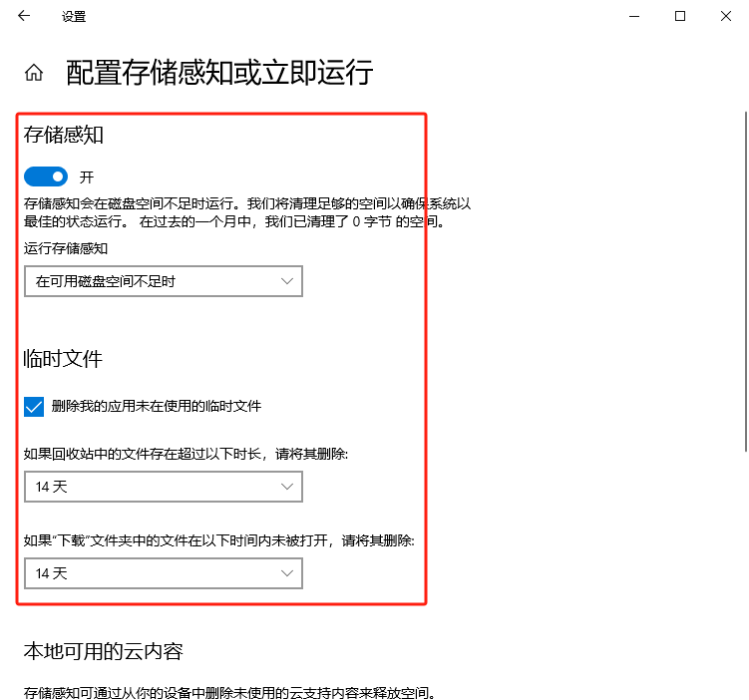Screen dimensions: 749x700
Task: Click the 本地可用的云内容 heading
Action: click(x=103, y=651)
